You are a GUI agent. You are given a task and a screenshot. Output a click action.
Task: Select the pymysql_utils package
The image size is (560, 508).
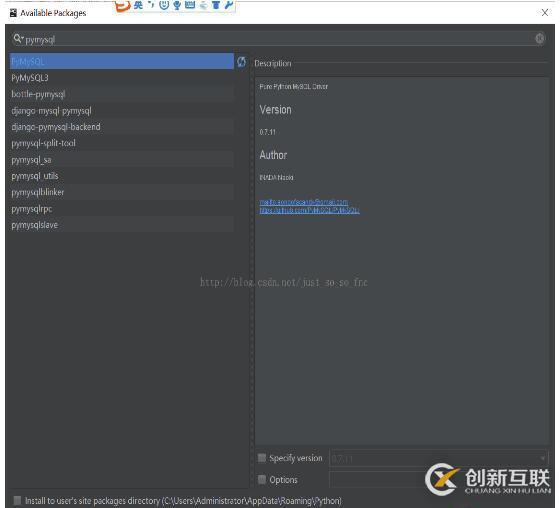coord(122,176)
